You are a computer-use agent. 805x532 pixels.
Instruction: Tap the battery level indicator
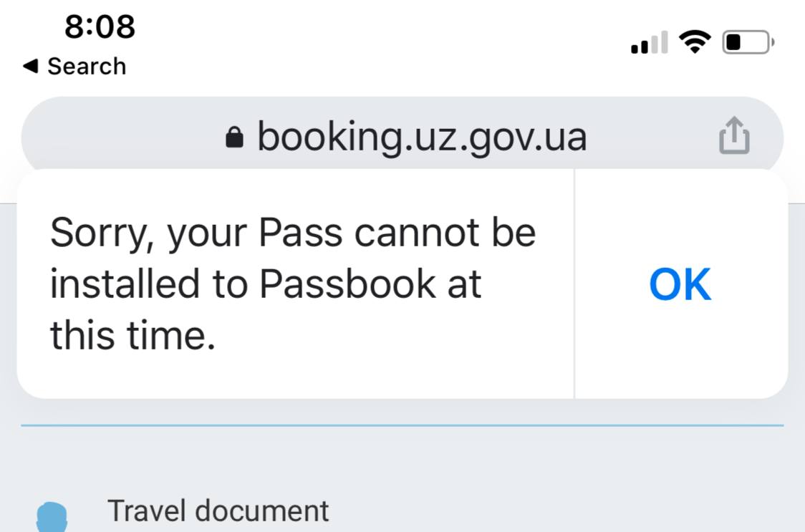click(748, 42)
